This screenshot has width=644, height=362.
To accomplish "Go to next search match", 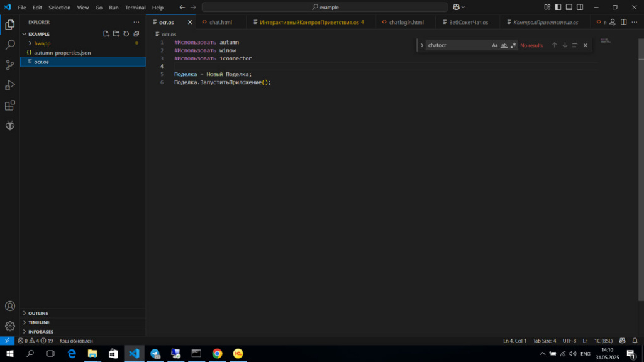I will (x=565, y=45).
